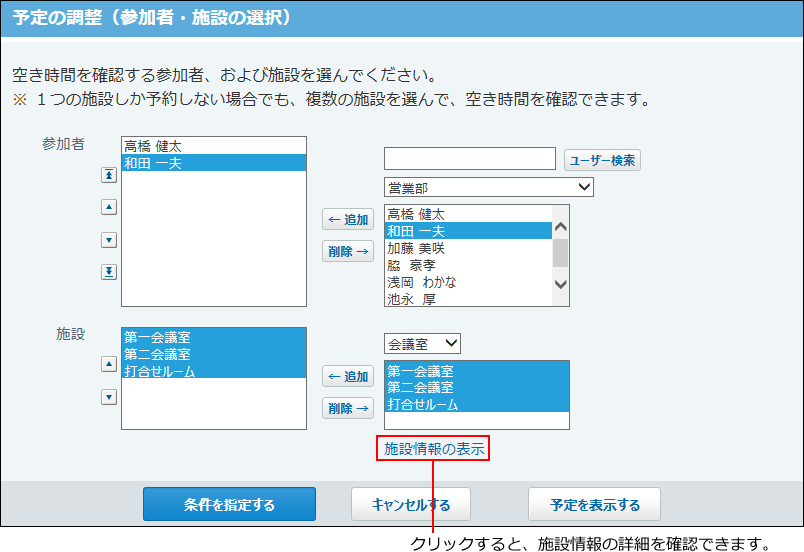Move selected participant up one position
Image resolution: width=804 pixels, height=552 pixels.
pos(109,207)
